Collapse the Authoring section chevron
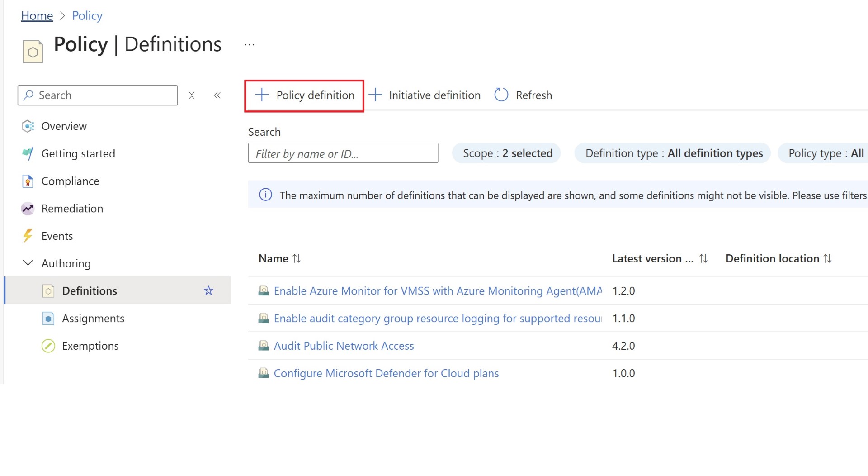 click(28, 263)
